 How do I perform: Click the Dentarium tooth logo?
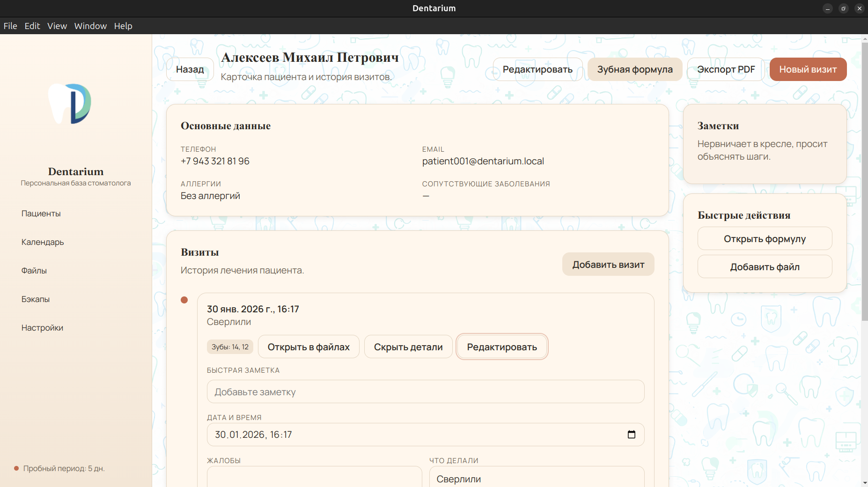(69, 104)
